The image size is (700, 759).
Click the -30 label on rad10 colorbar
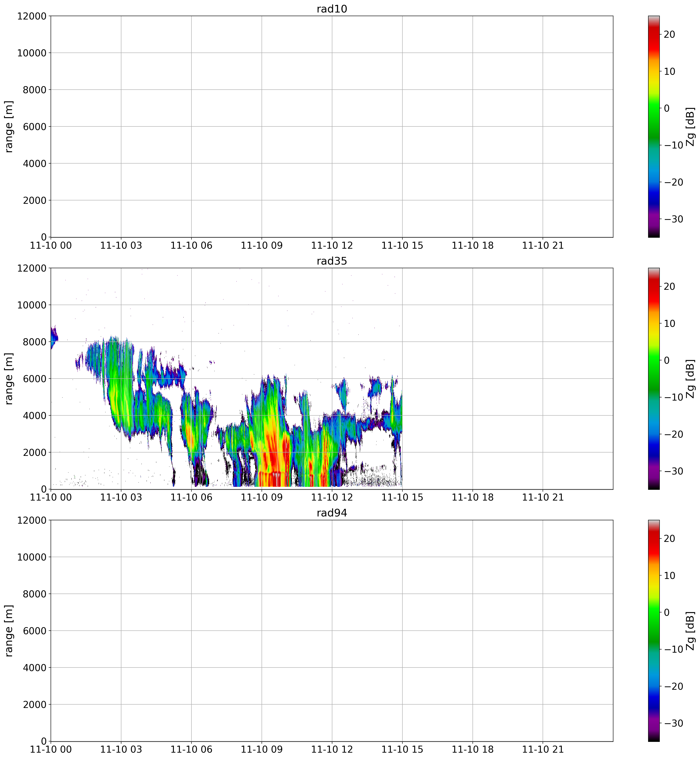click(x=674, y=219)
